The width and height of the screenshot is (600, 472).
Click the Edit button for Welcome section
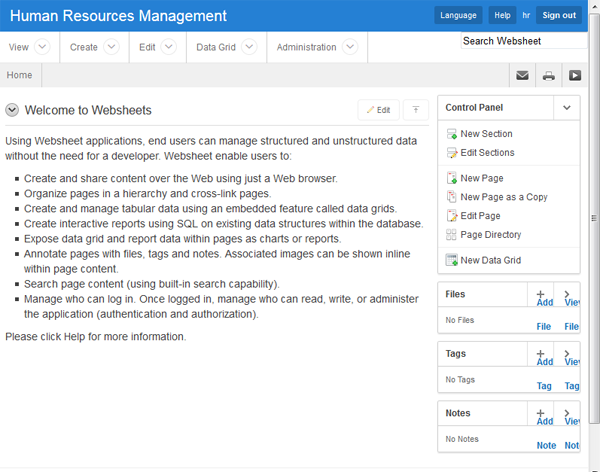coord(378,110)
